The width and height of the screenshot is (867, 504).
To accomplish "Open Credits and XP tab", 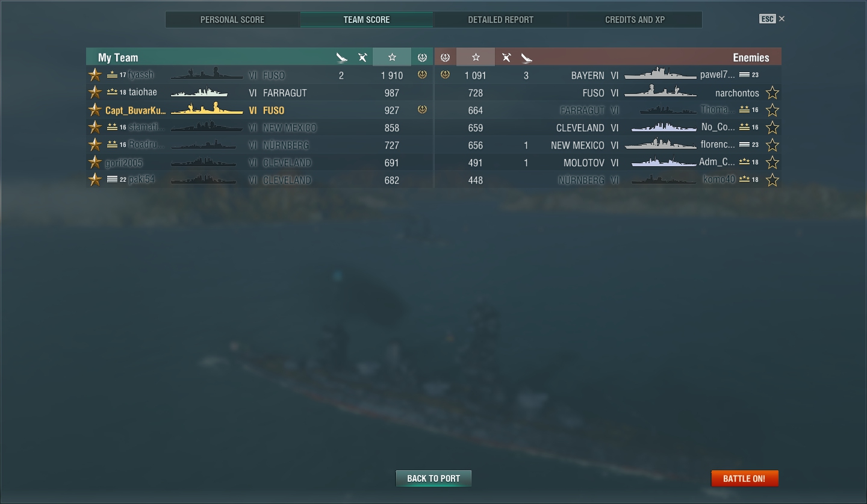I will 635,19.
